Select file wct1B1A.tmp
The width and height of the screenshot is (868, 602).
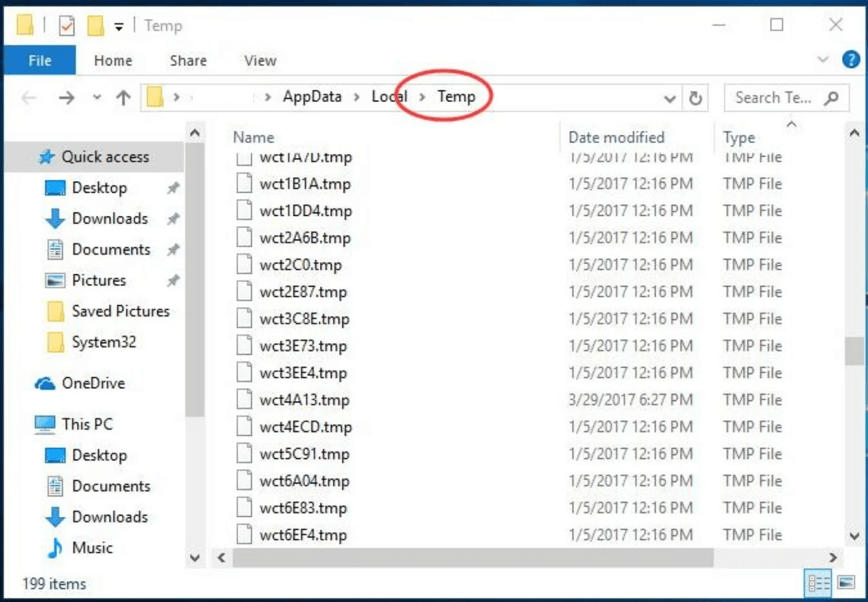[x=305, y=184]
